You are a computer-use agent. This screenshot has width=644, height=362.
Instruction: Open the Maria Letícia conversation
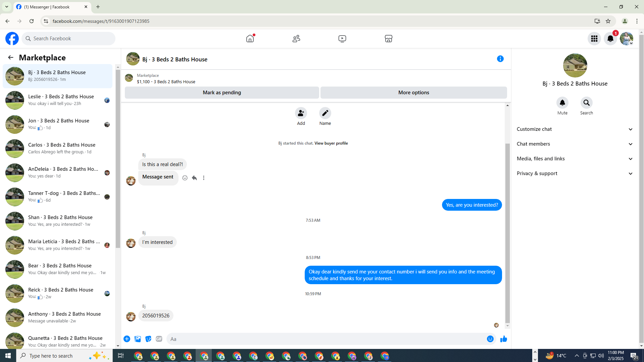tap(58, 245)
